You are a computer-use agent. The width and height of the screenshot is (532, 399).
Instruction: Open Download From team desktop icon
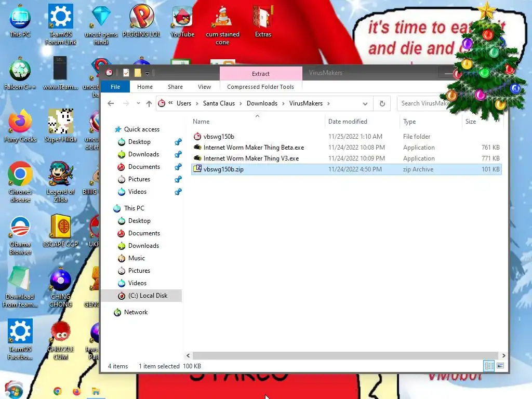click(x=20, y=287)
